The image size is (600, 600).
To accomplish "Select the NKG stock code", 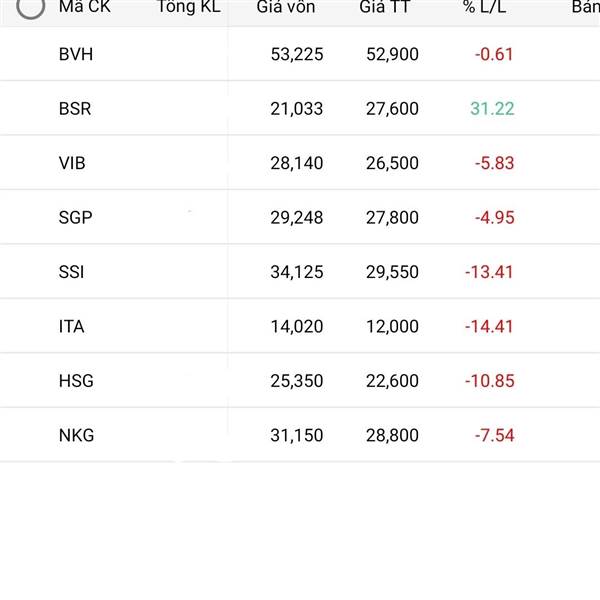I will click(x=76, y=435).
